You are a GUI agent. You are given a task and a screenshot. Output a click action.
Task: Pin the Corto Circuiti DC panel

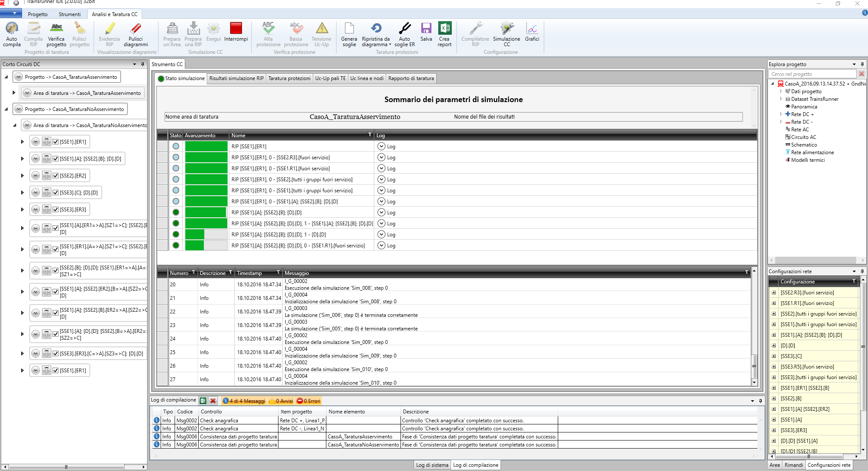pyautogui.click(x=142, y=64)
